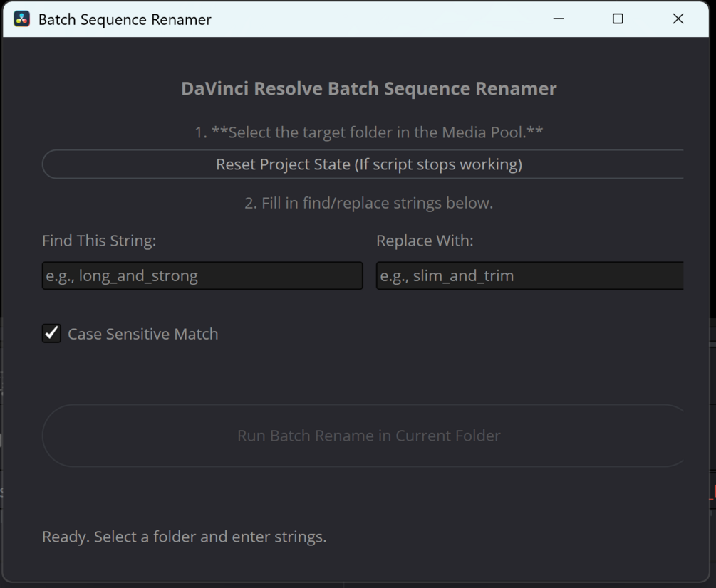Toggle the Case Sensitive Match checkbox
716x588 pixels.
click(x=51, y=333)
